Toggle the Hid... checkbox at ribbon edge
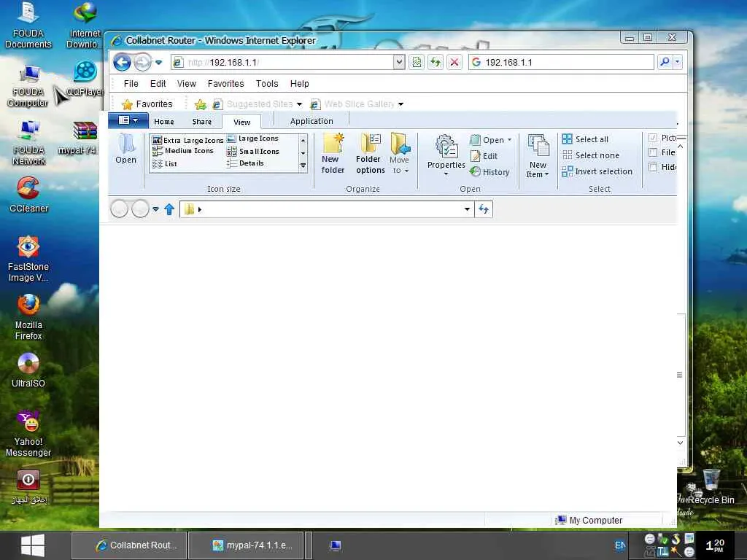This screenshot has width=747, height=560. coord(653,167)
